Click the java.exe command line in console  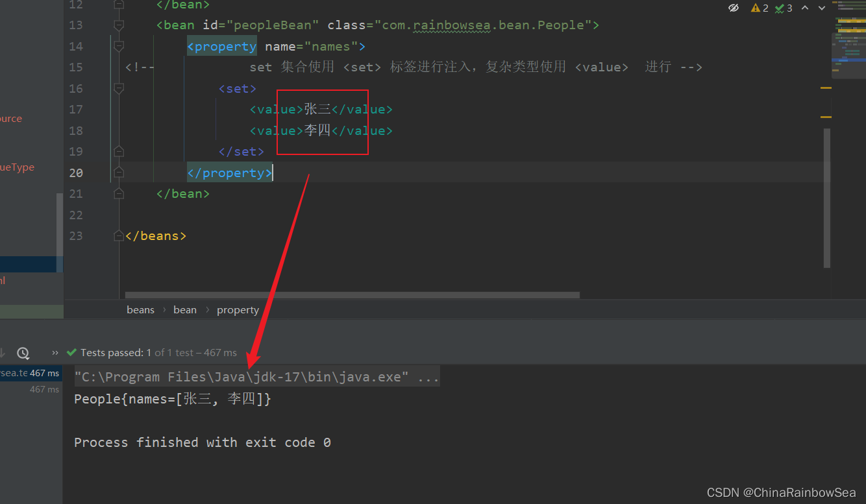[x=257, y=377]
